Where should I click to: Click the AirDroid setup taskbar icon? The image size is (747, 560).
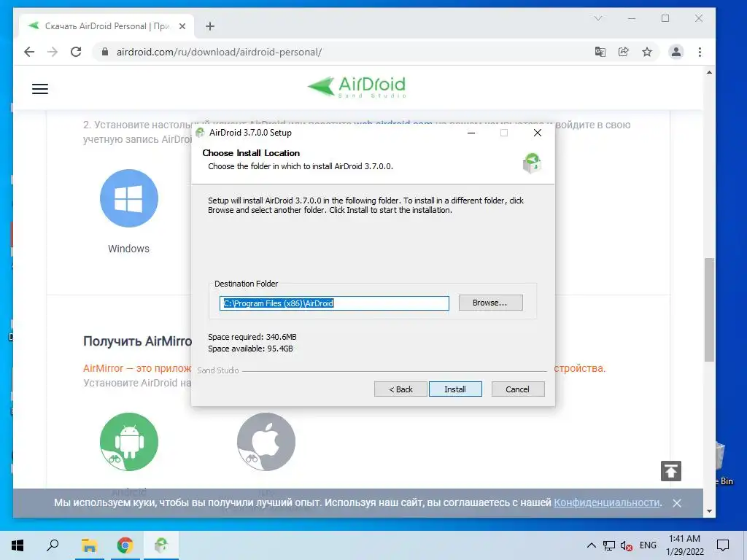click(161, 545)
